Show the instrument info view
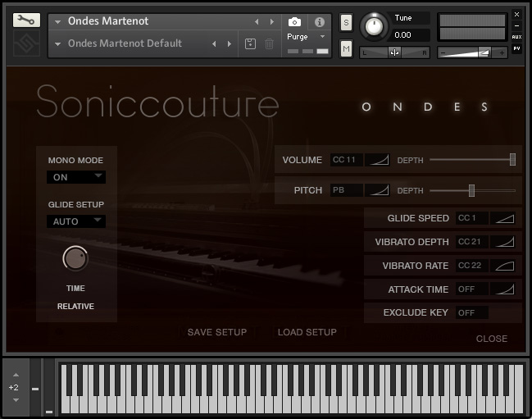Image resolution: width=532 pixels, height=419 pixels. point(319,22)
